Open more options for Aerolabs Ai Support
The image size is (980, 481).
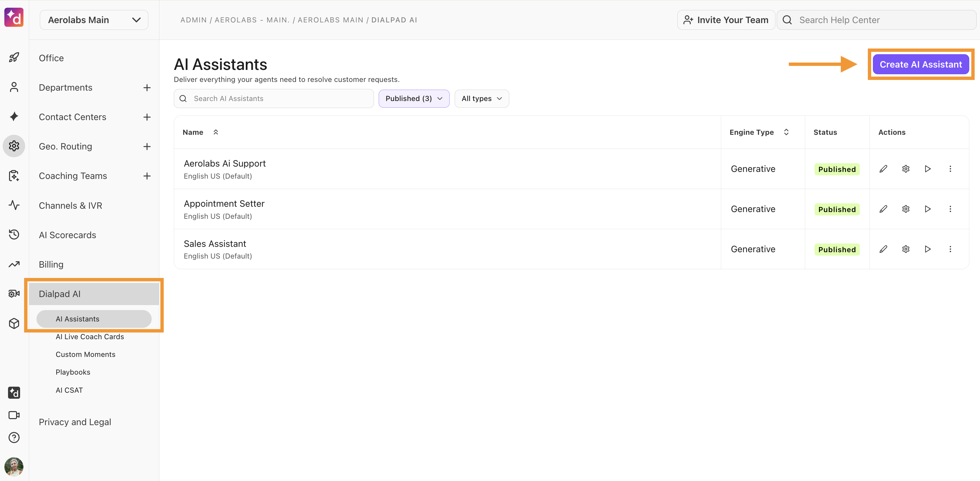point(950,169)
